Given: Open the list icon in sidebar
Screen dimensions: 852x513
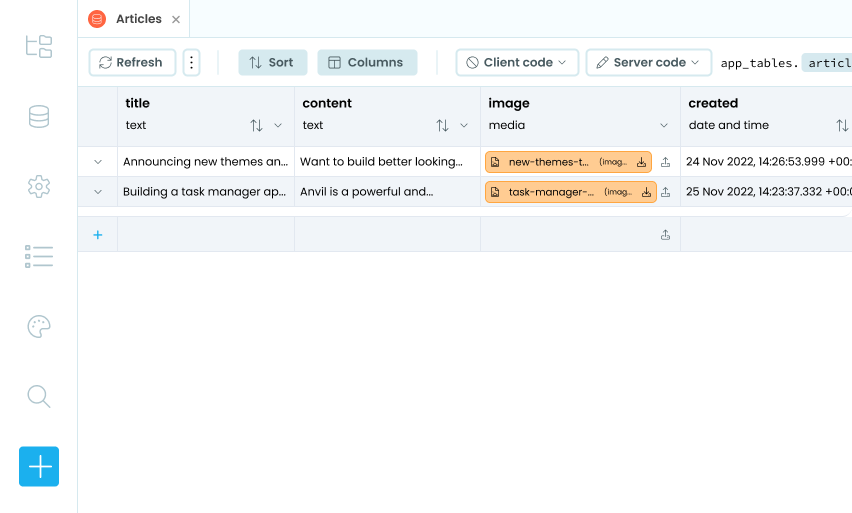Looking at the screenshot, I should pyautogui.click(x=39, y=257).
